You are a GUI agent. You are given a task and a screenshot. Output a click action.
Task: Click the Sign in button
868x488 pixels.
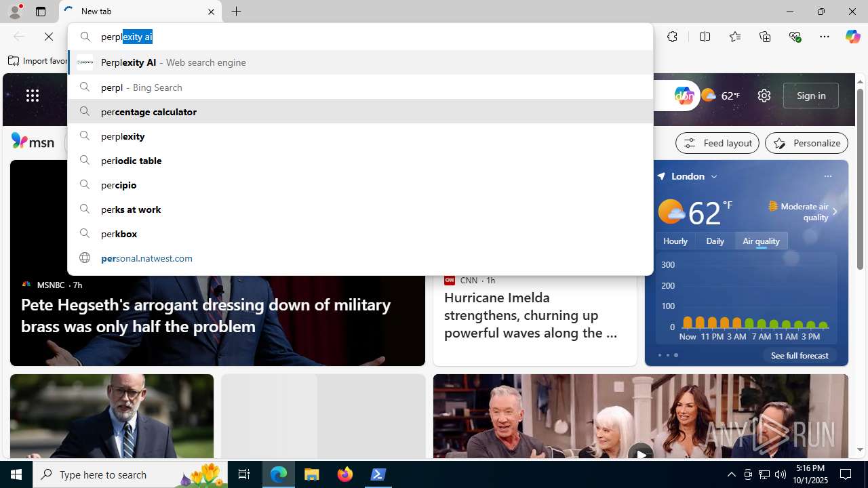pyautogui.click(x=810, y=96)
